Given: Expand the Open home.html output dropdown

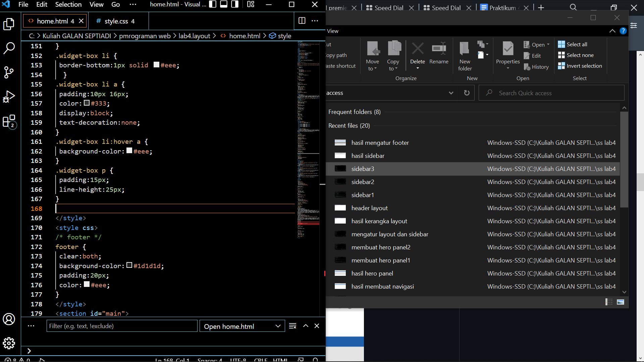Looking at the screenshot, I should 278,326.
